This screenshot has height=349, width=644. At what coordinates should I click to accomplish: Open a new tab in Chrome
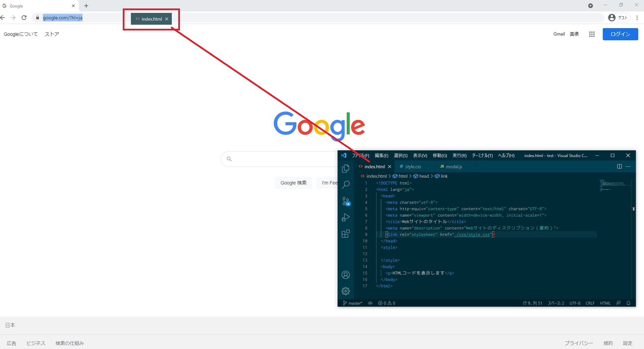[86, 6]
